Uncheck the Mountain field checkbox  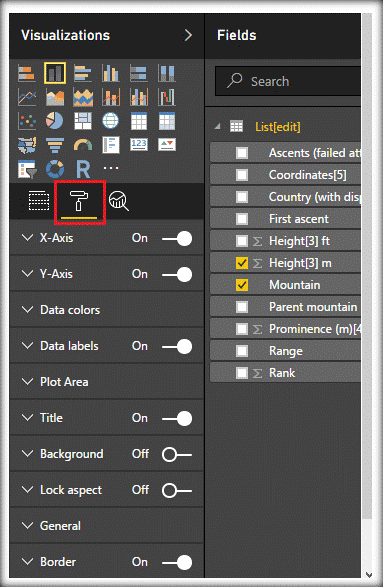tap(242, 285)
